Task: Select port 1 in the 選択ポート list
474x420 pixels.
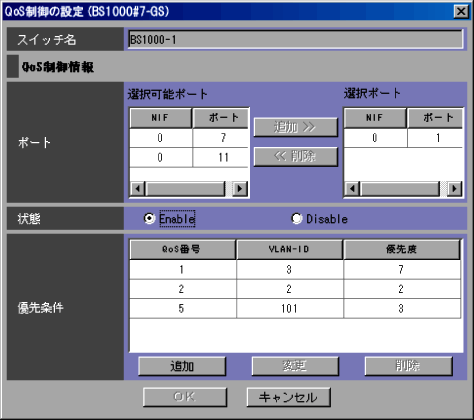Action: click(x=403, y=138)
